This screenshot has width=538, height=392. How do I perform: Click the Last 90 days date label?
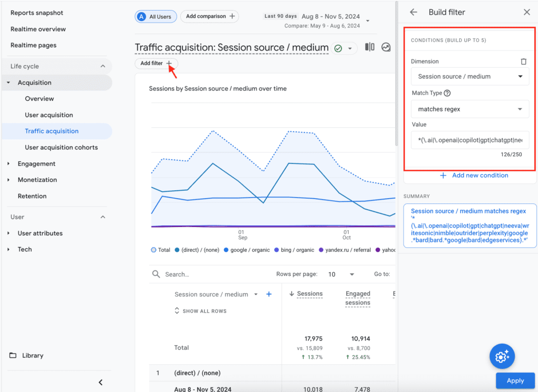pyautogui.click(x=281, y=16)
